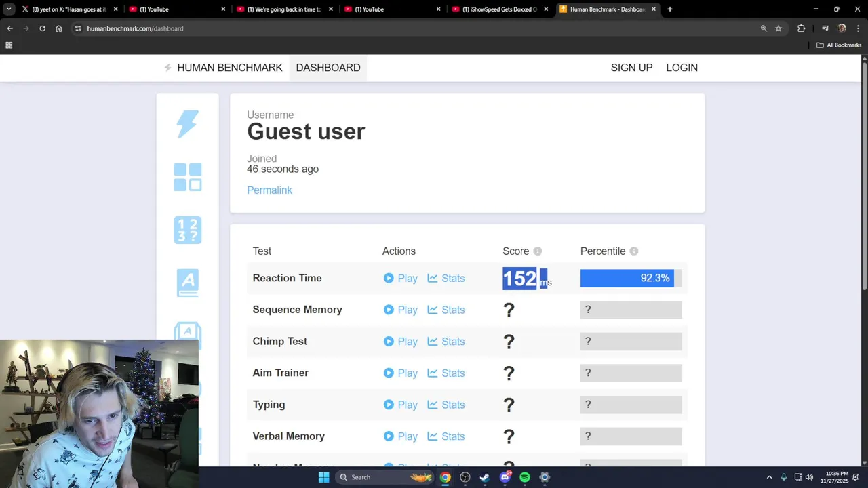Click info icon next to Score header
The image size is (868, 488).
[x=538, y=251]
